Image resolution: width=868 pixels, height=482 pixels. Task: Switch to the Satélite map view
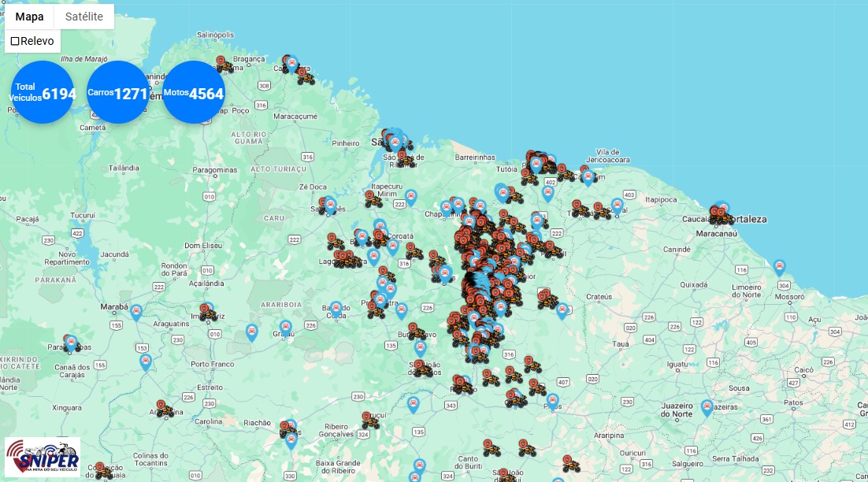(83, 17)
